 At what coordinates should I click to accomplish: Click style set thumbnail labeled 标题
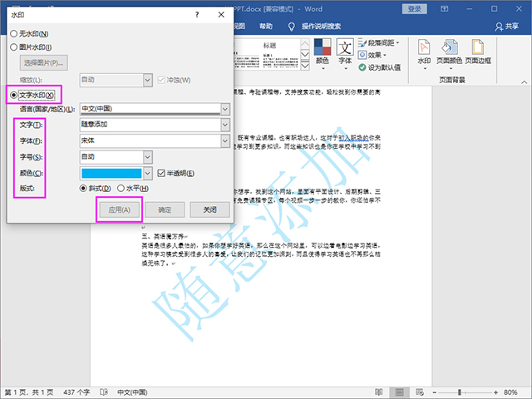point(281,54)
